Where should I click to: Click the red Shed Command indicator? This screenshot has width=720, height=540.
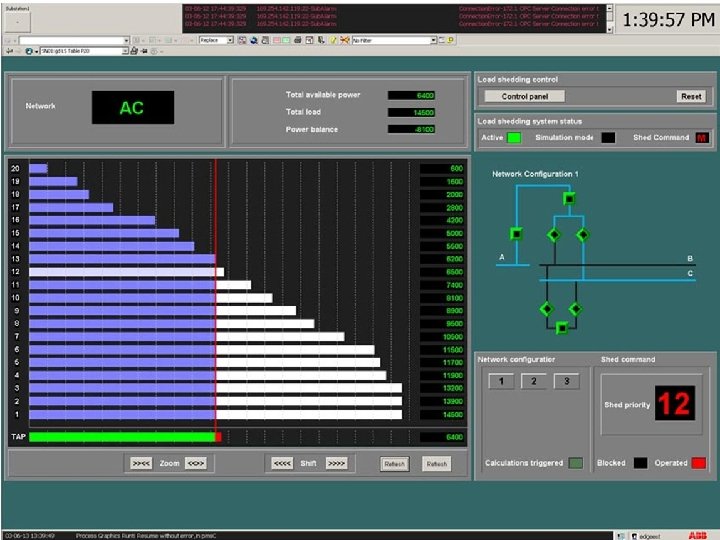pyautogui.click(x=702, y=137)
